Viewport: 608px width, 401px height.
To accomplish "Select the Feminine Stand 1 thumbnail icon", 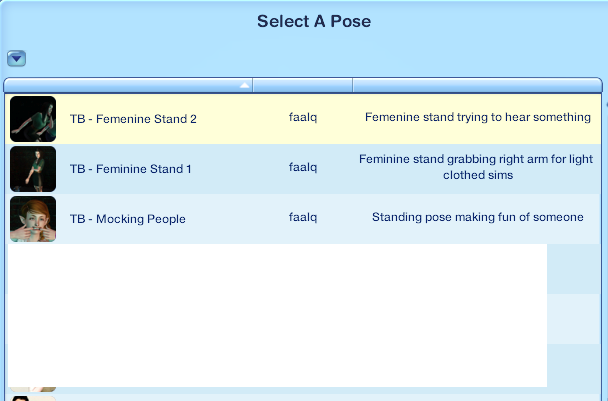I will [33, 169].
